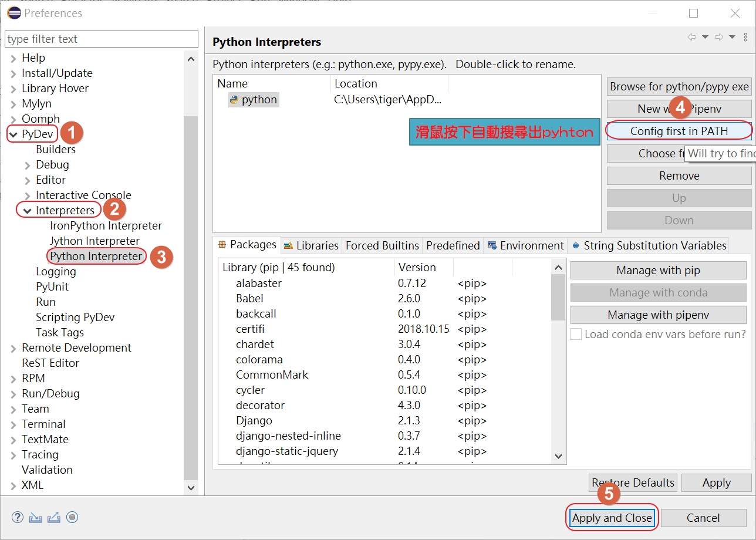Image resolution: width=756 pixels, height=540 pixels.
Task: Select the django-nested-inline package row
Action: pos(385,436)
